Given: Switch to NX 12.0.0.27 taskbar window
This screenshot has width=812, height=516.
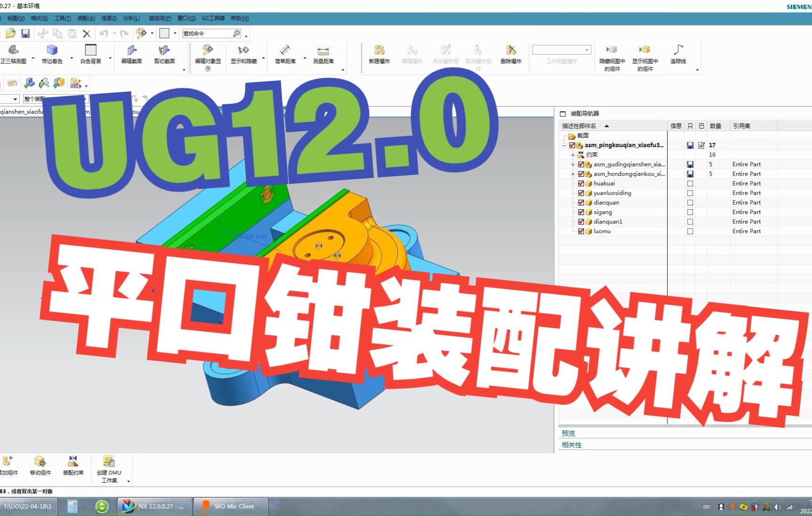Looking at the screenshot, I should point(155,507).
